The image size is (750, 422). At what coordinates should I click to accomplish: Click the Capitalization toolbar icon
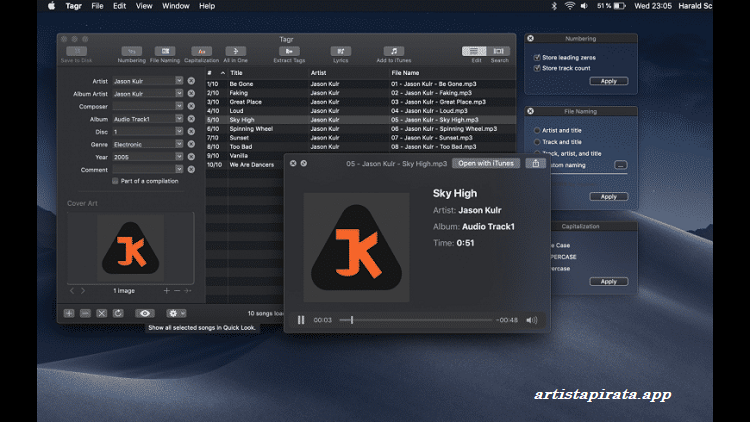(x=201, y=50)
